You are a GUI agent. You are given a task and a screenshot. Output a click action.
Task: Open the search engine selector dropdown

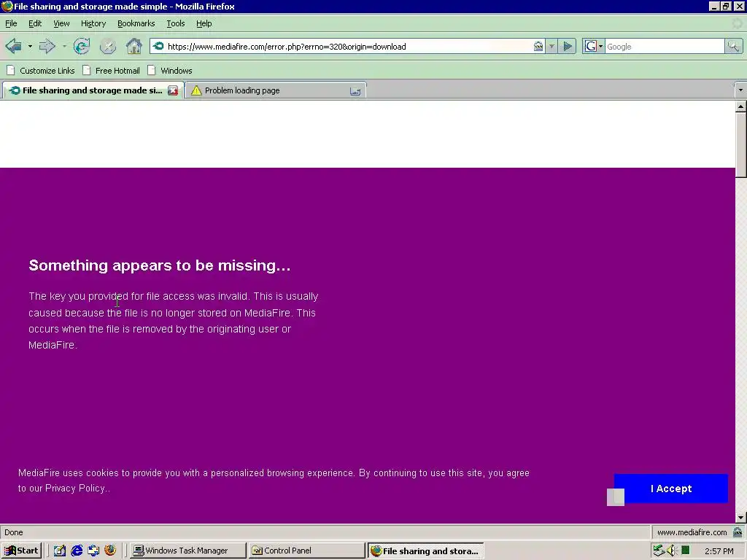pyautogui.click(x=600, y=46)
